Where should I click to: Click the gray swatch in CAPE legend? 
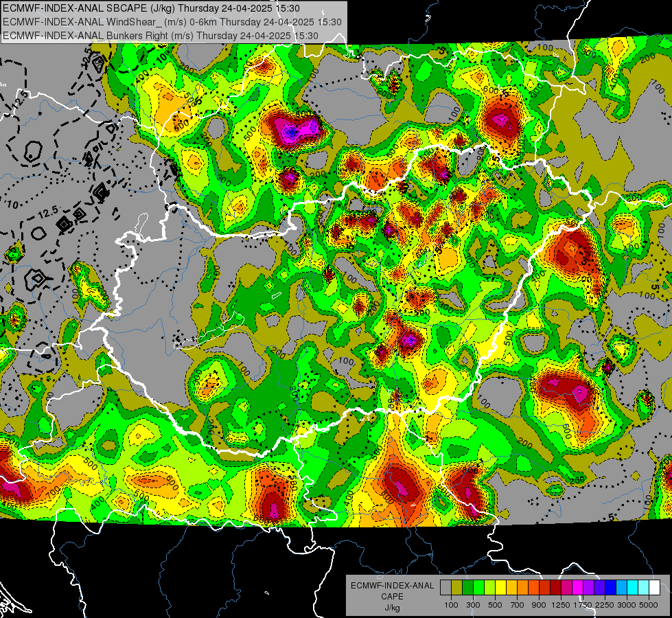pos(445,588)
